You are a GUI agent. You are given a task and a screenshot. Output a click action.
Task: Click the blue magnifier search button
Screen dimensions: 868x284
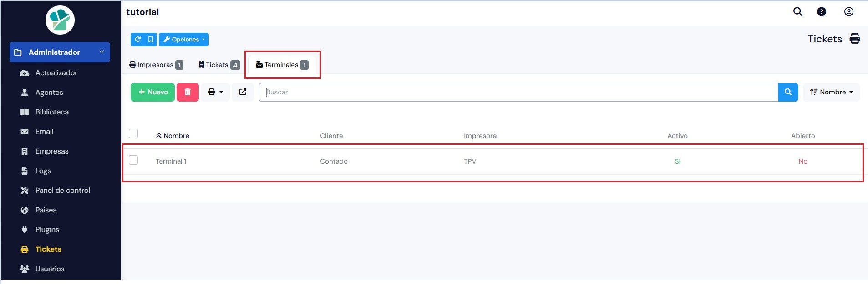pyautogui.click(x=788, y=92)
